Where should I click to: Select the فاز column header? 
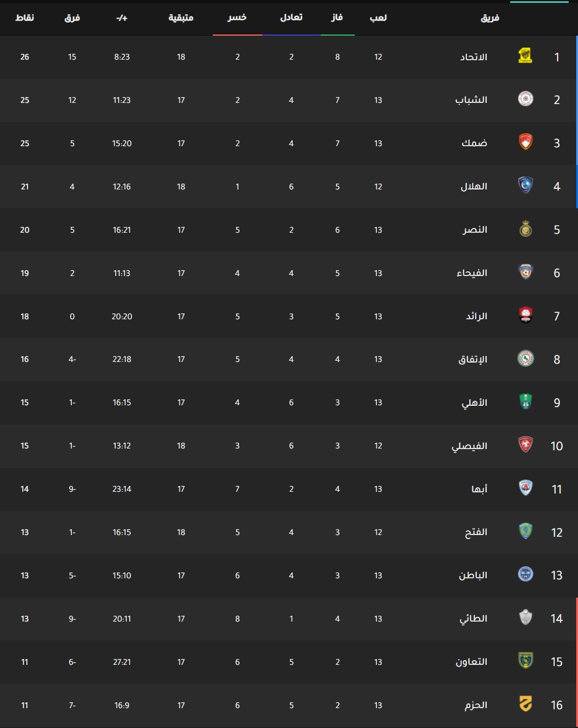[x=337, y=18]
